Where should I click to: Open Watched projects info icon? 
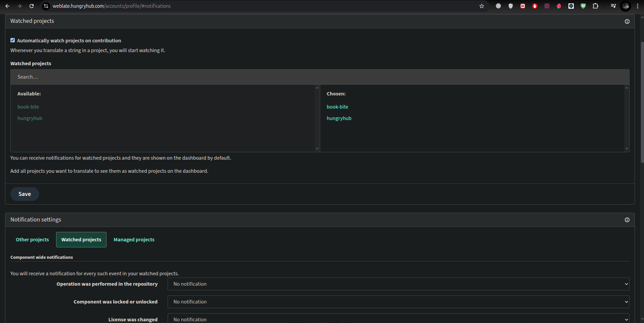tap(627, 22)
